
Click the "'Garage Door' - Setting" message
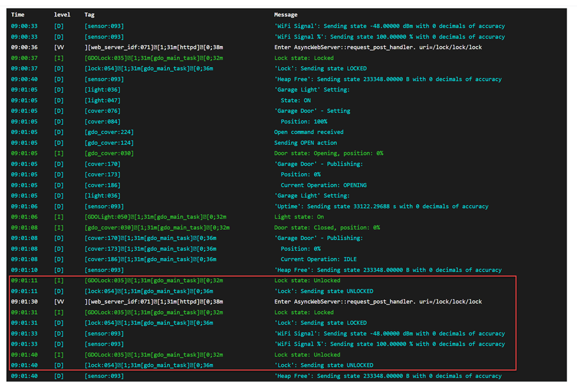312,111
